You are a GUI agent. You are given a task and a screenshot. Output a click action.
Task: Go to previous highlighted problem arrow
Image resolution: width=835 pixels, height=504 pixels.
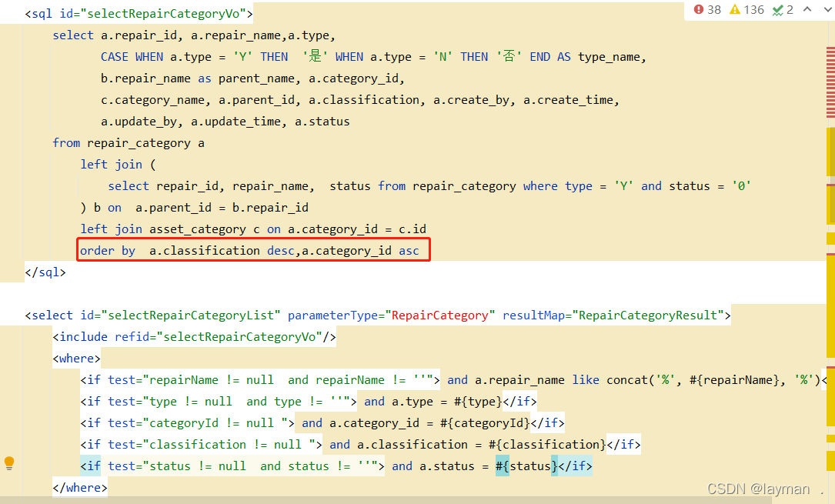pyautogui.click(x=807, y=9)
